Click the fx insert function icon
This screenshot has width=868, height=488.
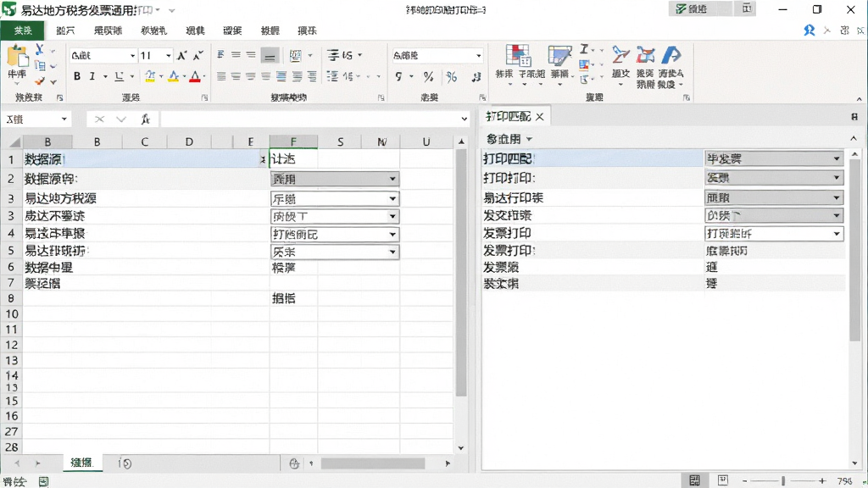pyautogui.click(x=146, y=119)
